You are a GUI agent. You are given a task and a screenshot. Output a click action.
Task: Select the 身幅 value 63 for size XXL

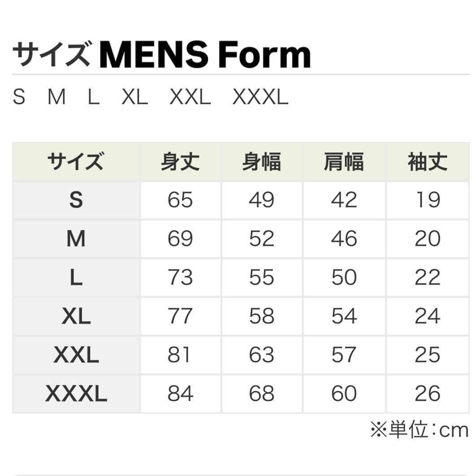pos(262,355)
